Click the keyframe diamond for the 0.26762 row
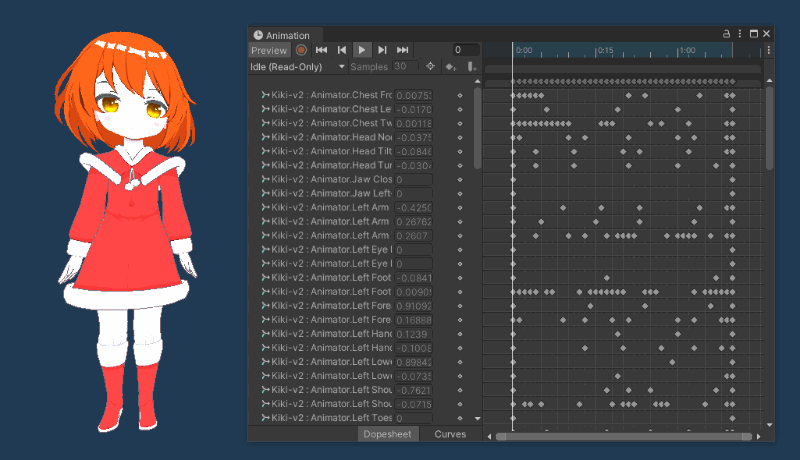Viewport: 800px width, 460px height. pos(460,222)
